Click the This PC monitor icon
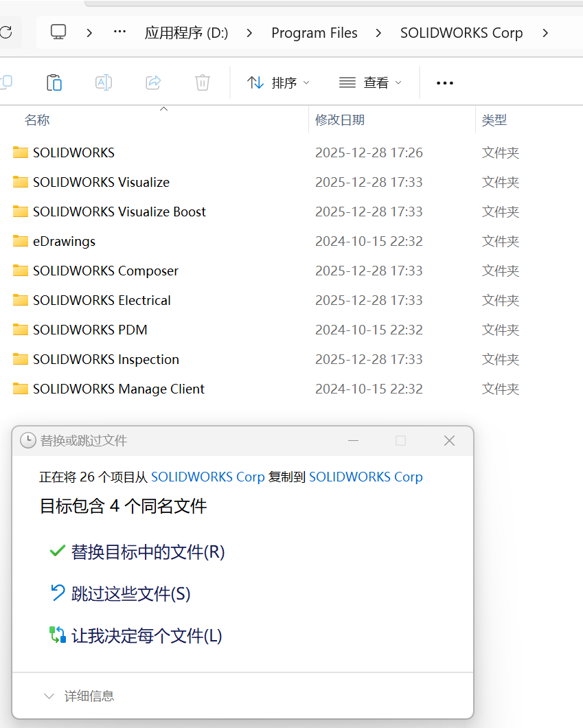The height and width of the screenshot is (728, 583). pyautogui.click(x=58, y=32)
